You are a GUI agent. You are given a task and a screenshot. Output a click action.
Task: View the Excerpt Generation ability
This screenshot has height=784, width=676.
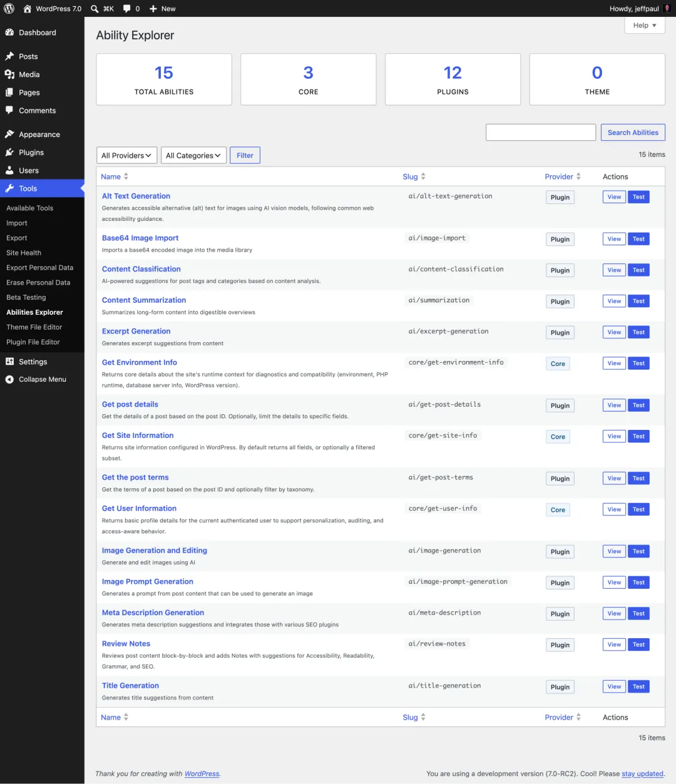[x=614, y=332]
